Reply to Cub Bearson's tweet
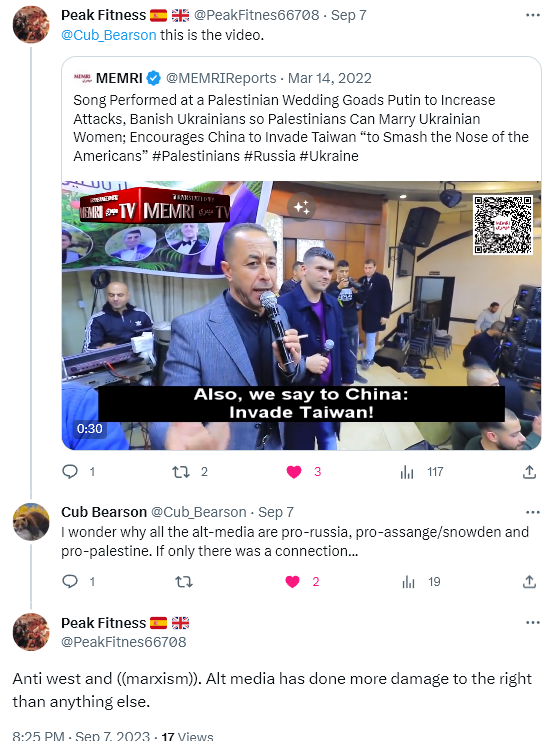The width and height of the screenshot is (555, 741). 70,581
